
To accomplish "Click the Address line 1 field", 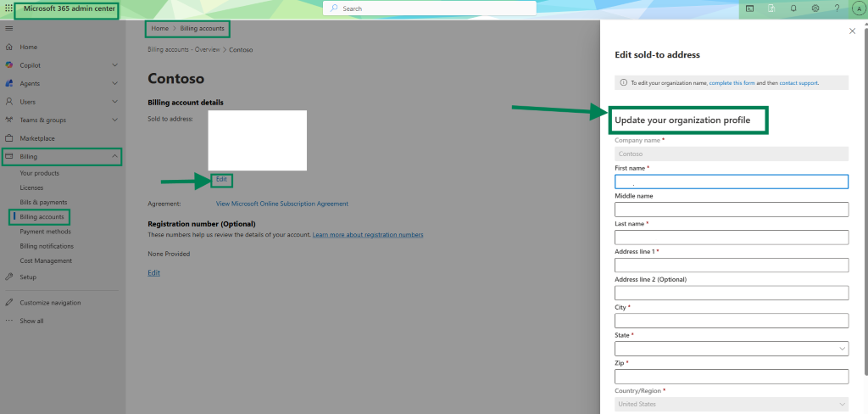I will pyautogui.click(x=732, y=265).
